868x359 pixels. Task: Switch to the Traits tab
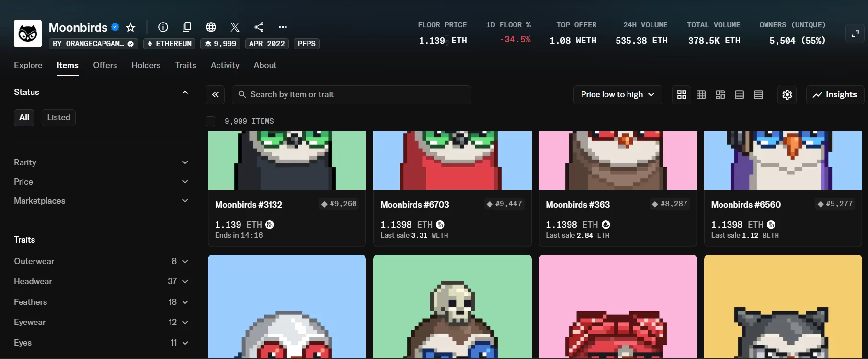pos(185,65)
